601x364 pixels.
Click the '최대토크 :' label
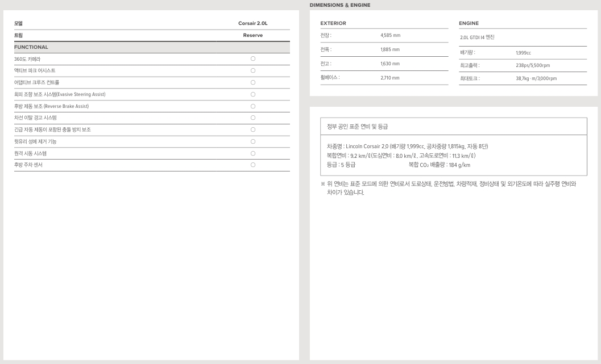pos(470,78)
